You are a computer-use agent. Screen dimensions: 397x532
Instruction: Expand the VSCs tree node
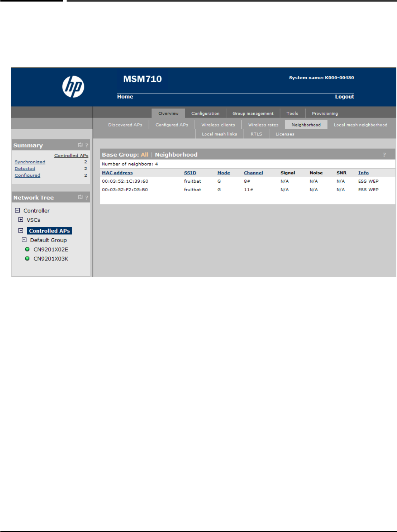(21, 220)
